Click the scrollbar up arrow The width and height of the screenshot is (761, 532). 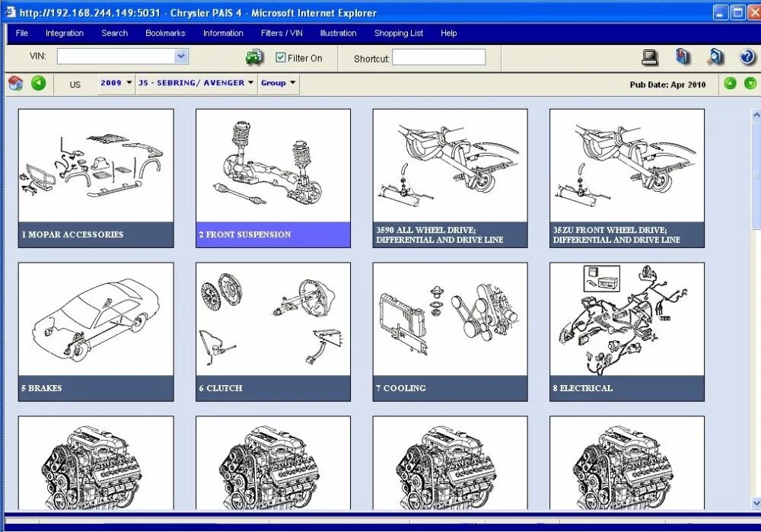pos(756,115)
